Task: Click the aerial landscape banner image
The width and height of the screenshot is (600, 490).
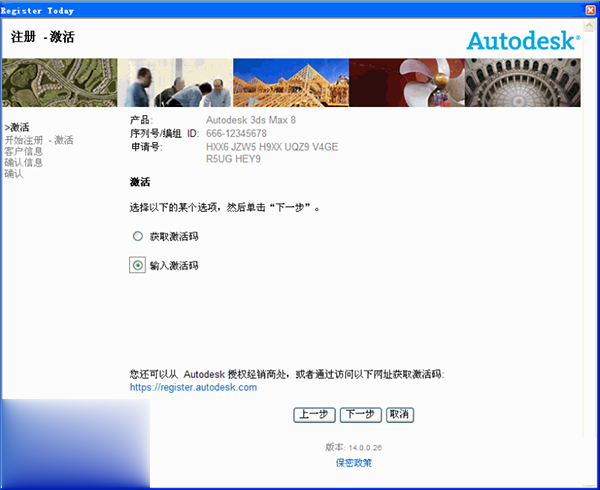Action: [60, 83]
